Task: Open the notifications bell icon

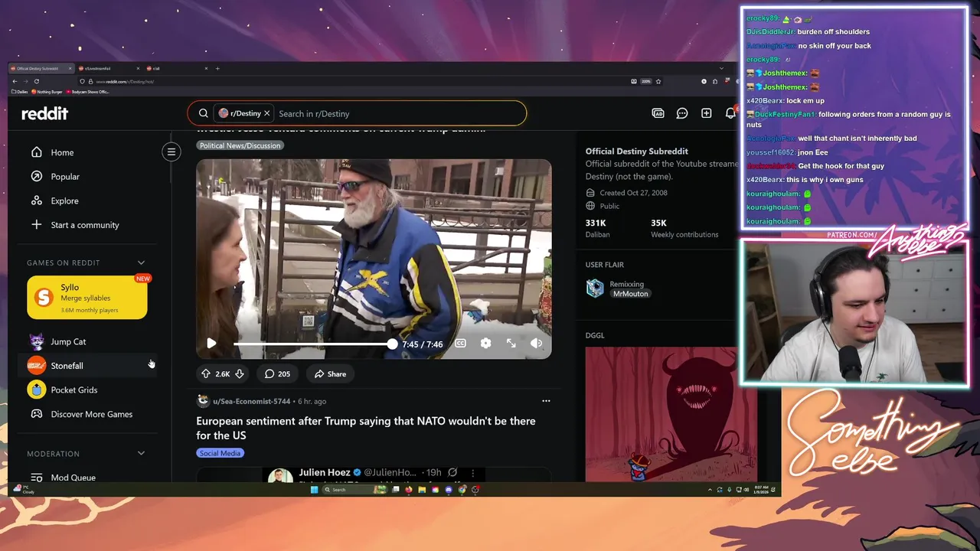Action: tap(730, 113)
